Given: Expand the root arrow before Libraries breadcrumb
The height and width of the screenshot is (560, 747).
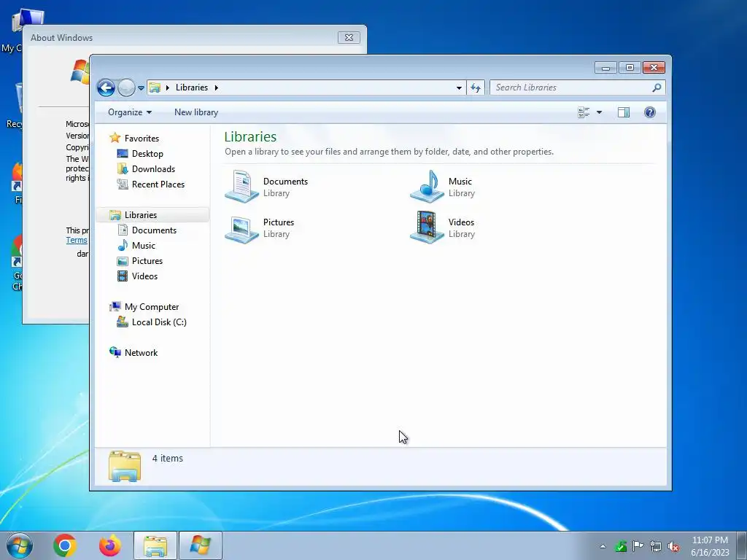Looking at the screenshot, I should tap(167, 87).
